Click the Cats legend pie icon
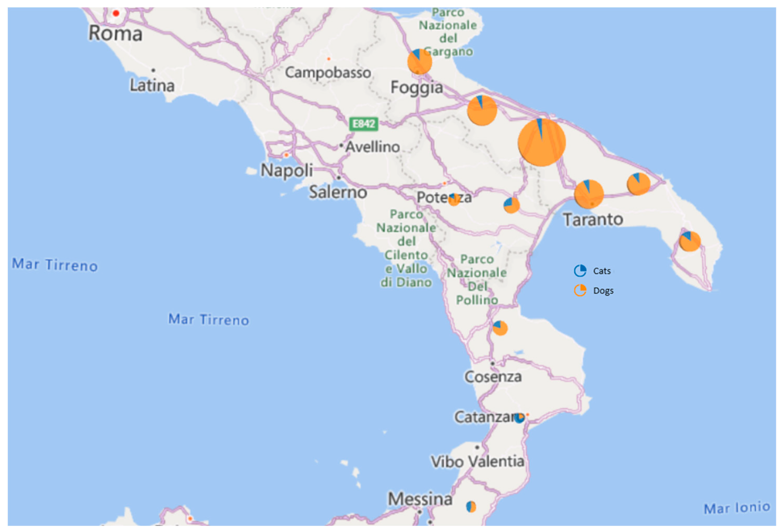This screenshot has width=783, height=532. (x=580, y=270)
